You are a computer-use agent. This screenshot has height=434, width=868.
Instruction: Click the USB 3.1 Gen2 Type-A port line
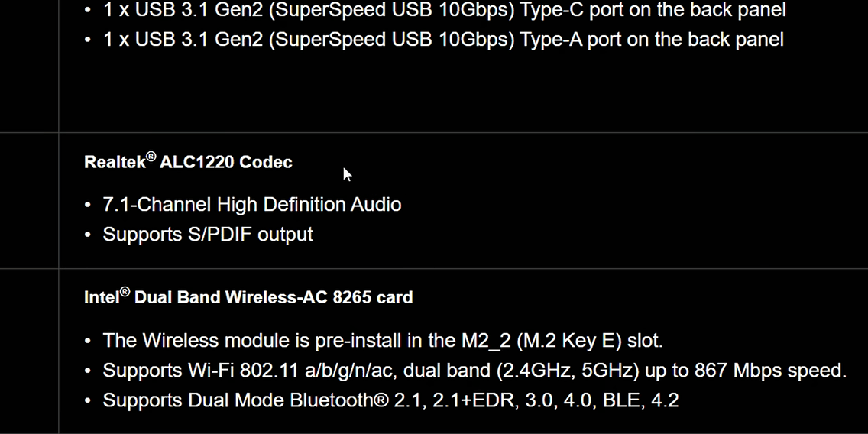[x=443, y=40]
